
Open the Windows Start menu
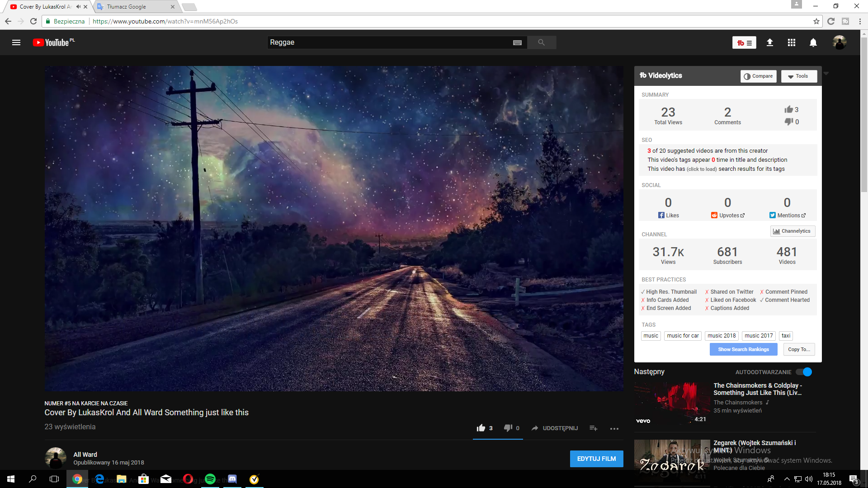tap(11, 479)
